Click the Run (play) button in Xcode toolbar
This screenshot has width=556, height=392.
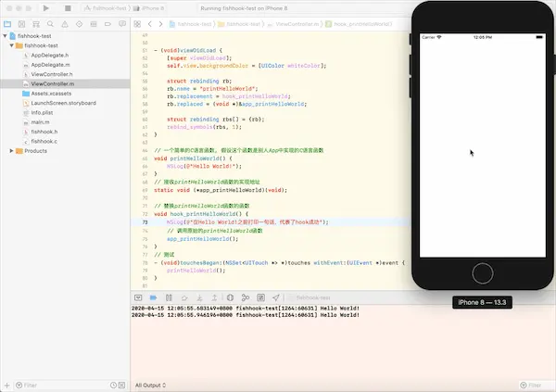tap(46, 7)
